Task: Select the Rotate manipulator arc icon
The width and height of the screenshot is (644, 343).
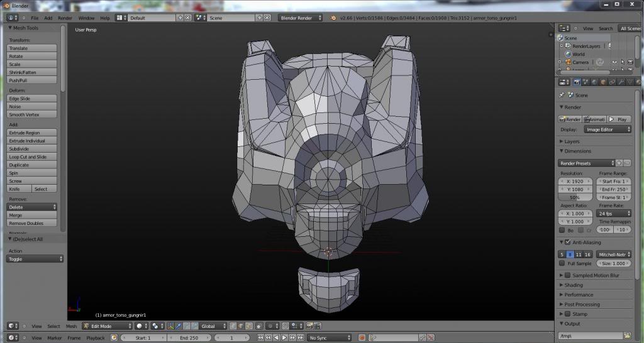Action: pyautogui.click(x=187, y=326)
